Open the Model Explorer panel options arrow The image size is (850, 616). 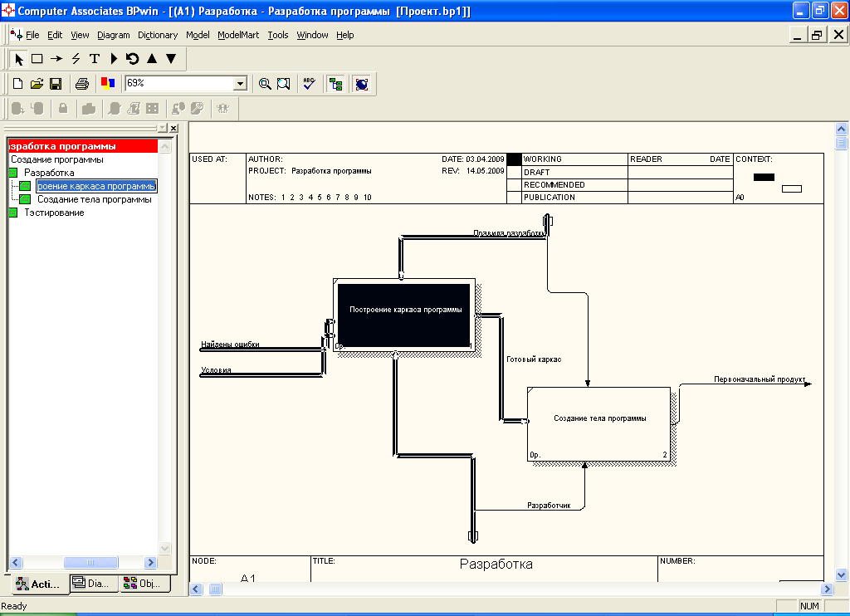coord(162,129)
